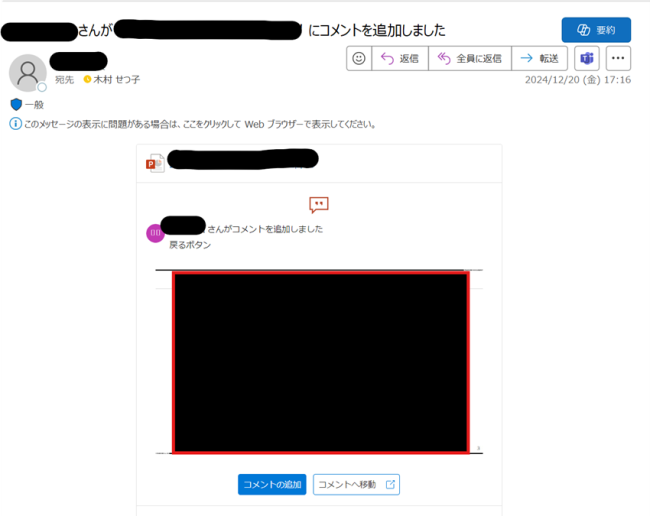Share to Teams via Teams icon

tap(586, 59)
